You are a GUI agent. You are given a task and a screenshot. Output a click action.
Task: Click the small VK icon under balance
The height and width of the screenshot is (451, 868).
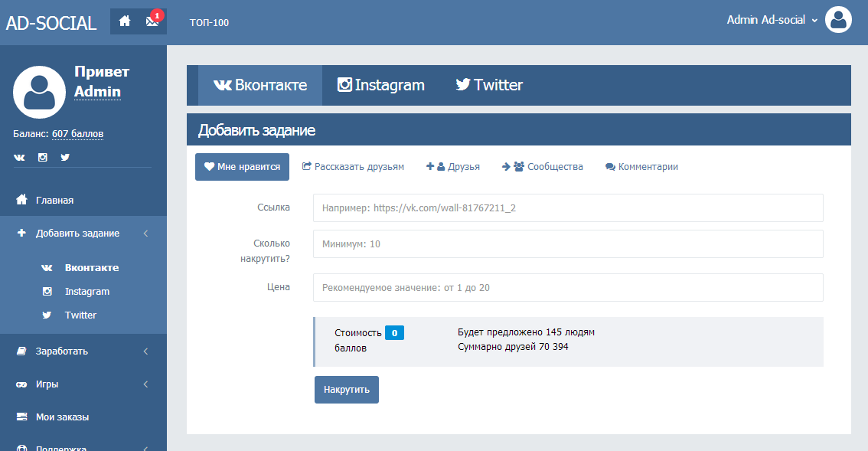(19, 157)
